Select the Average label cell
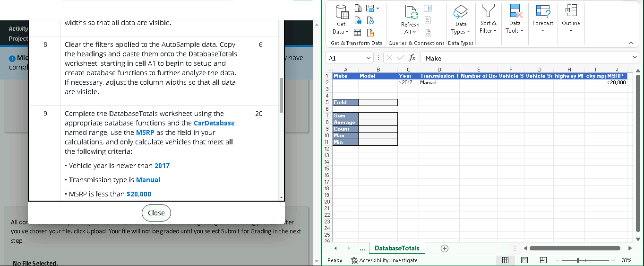Image resolution: width=644 pixels, height=266 pixels. (x=345, y=122)
